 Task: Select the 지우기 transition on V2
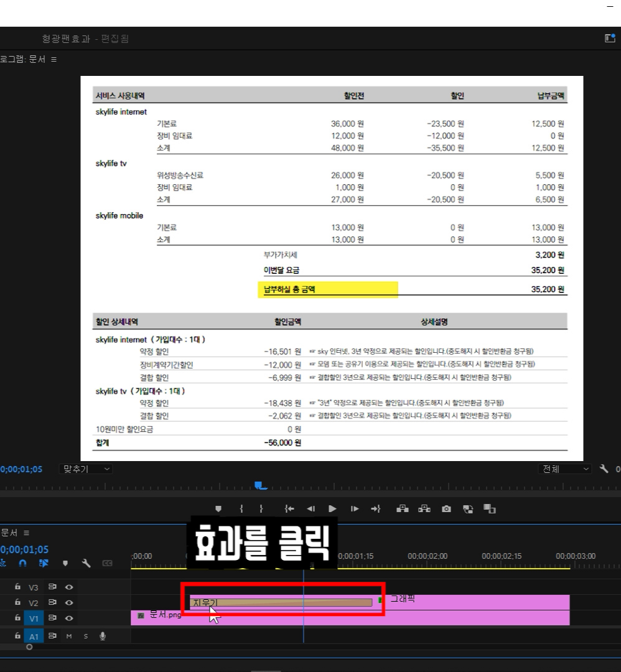[281, 602]
